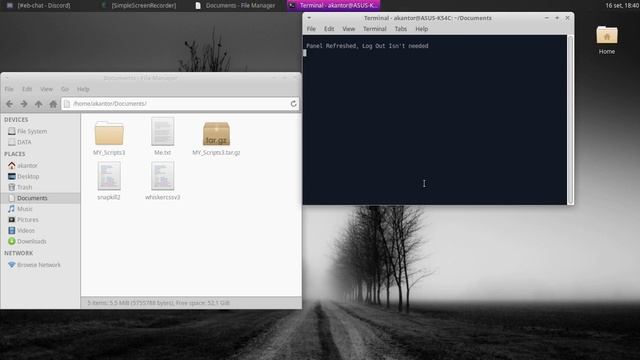640x360 pixels.
Task: Go to home folder via toolbar icon
Action: (53, 104)
